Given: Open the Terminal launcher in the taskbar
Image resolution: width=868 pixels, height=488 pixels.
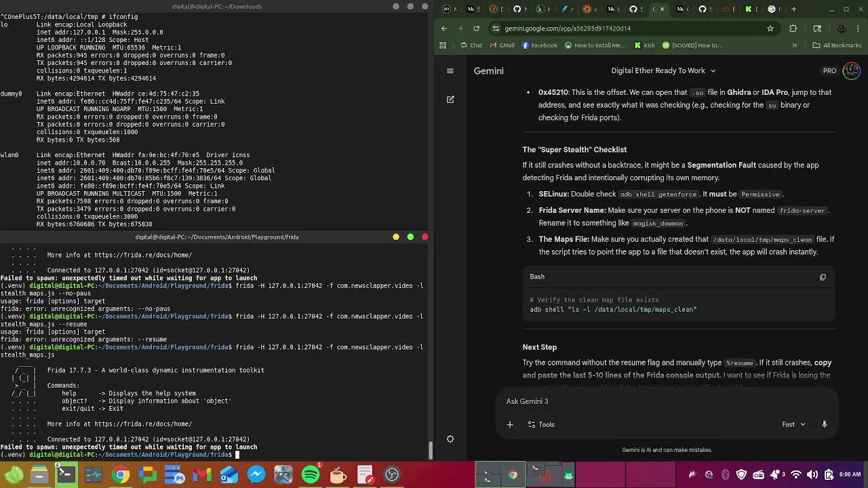Looking at the screenshot, I should pos(66,474).
